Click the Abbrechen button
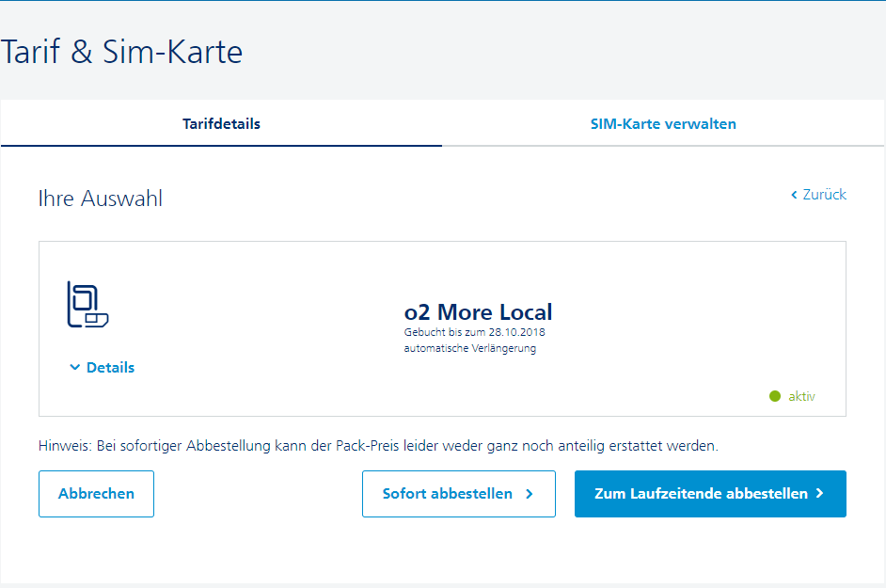Screen dimensions: 886x588 96,494
